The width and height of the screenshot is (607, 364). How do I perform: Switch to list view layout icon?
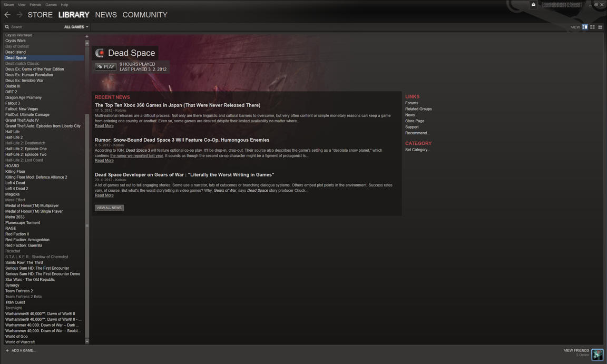(x=592, y=27)
